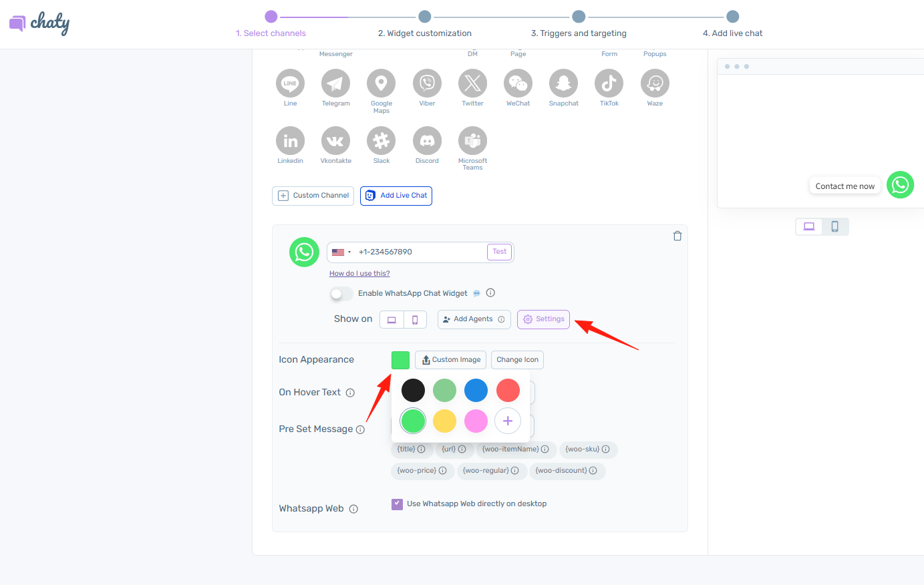Add the Snapchat channel
The image size is (924, 585).
563,83
